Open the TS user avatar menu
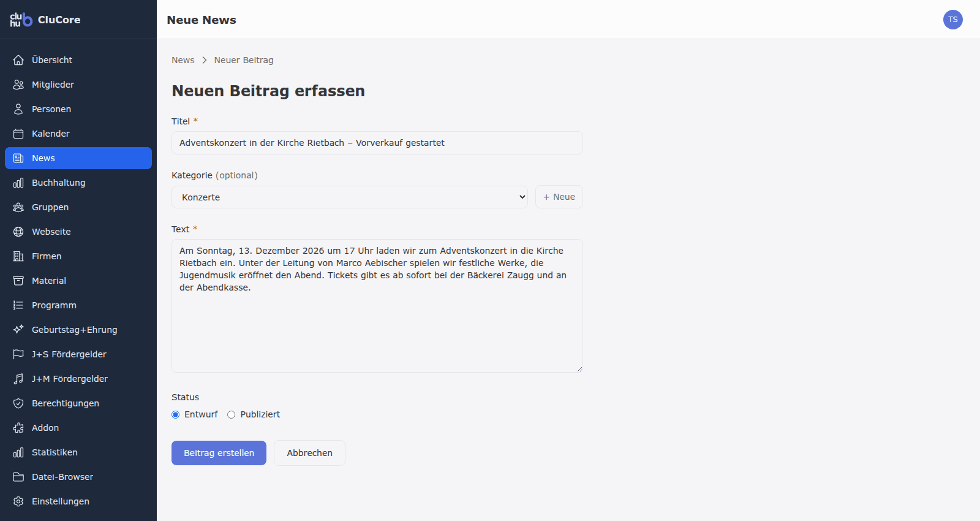 click(x=953, y=20)
